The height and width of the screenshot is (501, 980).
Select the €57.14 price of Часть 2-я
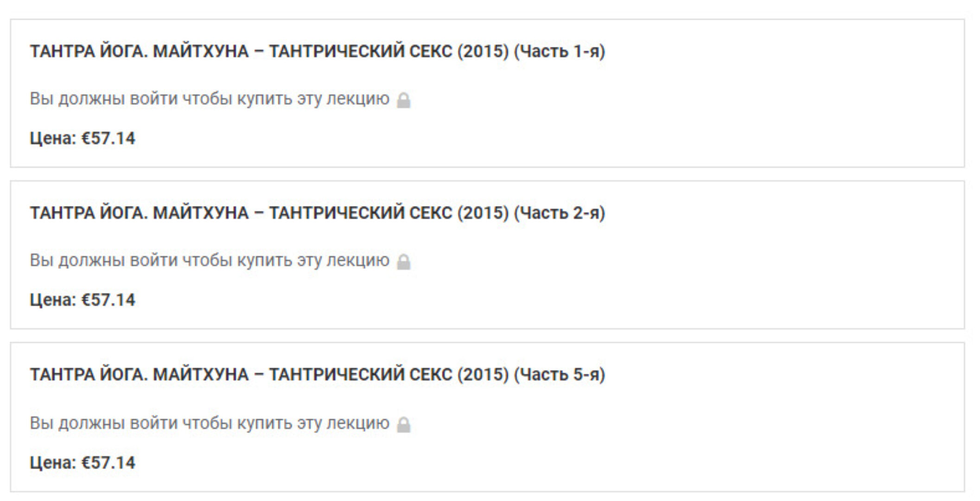click(108, 300)
